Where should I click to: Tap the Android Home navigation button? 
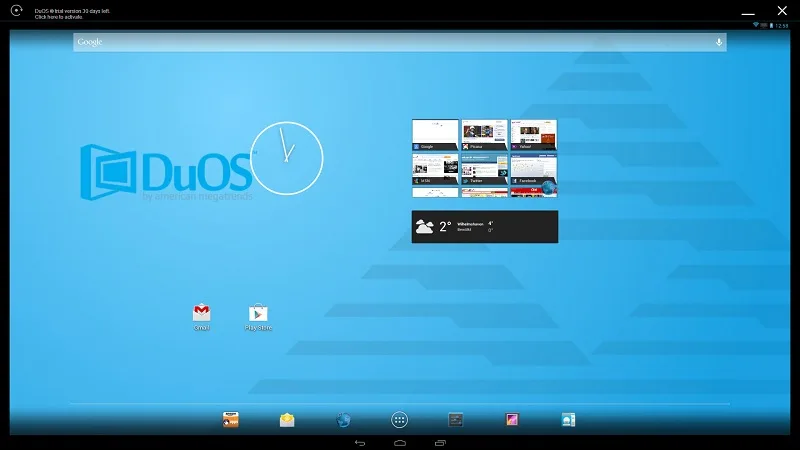400,443
